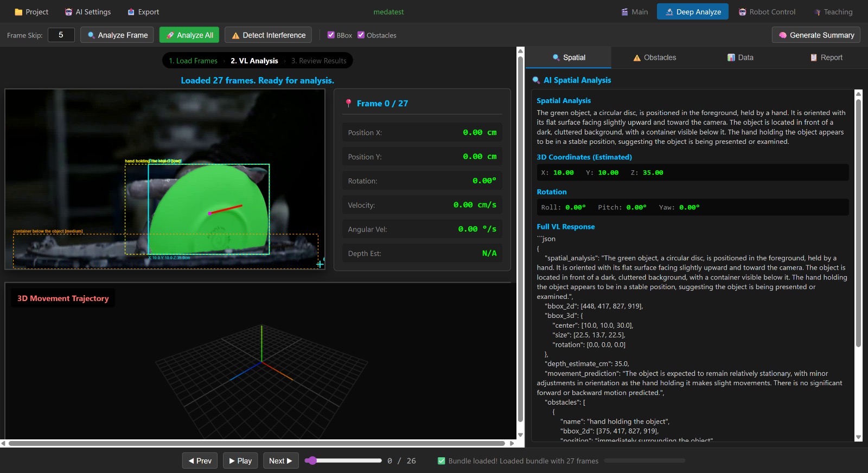868x473 pixels.
Task: Click the Spatial tab magnifier icon
Action: click(556, 57)
